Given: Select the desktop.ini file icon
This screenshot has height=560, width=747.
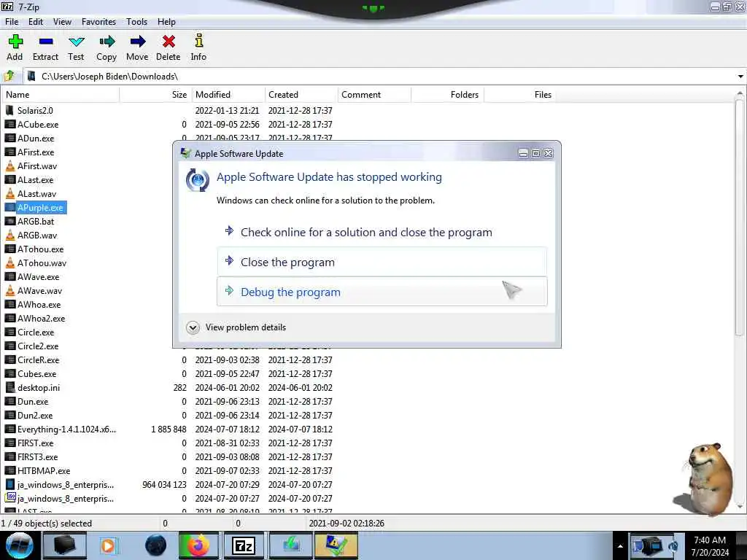Looking at the screenshot, I should (10, 388).
